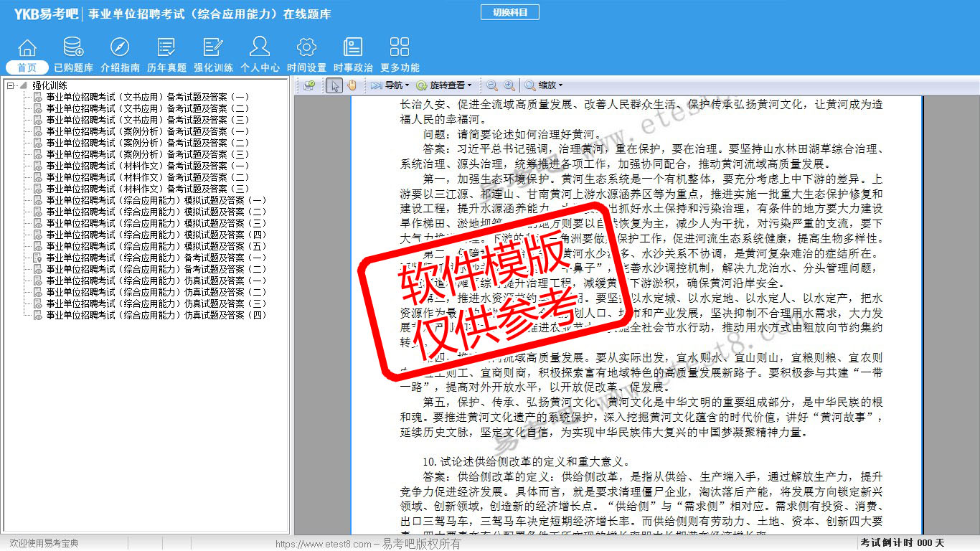The image size is (980, 551).
Task: Click the zoom in magnifier icon
Action: point(509,85)
